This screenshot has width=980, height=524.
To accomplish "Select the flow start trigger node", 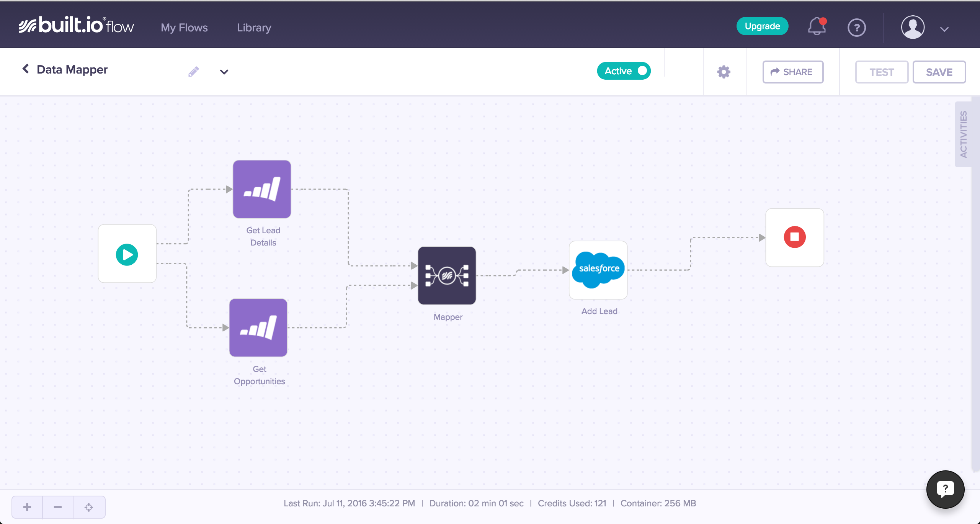I will coord(127,253).
